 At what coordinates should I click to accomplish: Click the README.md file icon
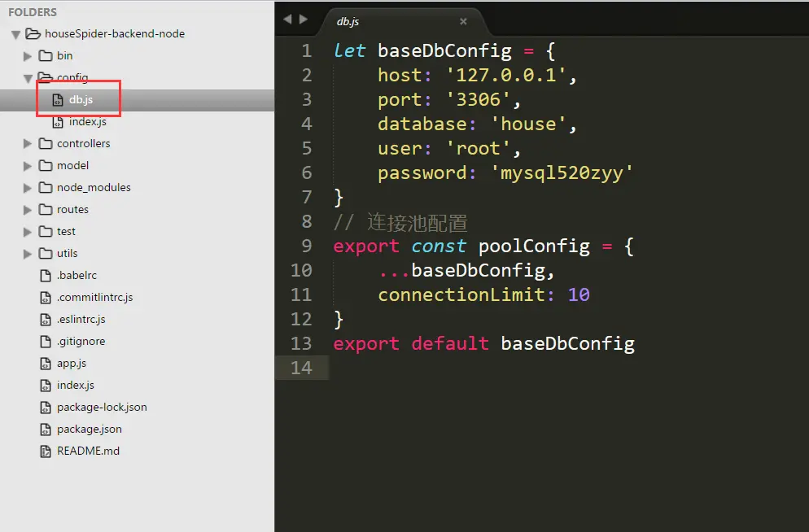tap(46, 451)
